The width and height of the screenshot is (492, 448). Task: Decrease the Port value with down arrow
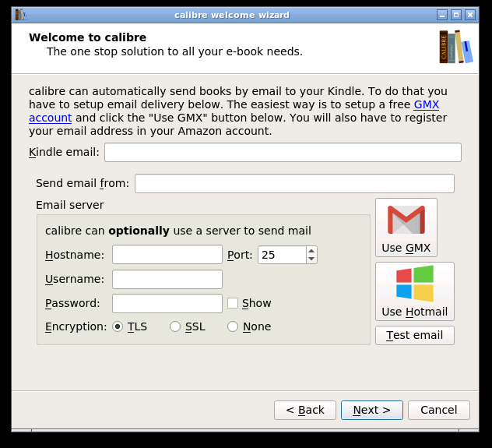pos(311,259)
